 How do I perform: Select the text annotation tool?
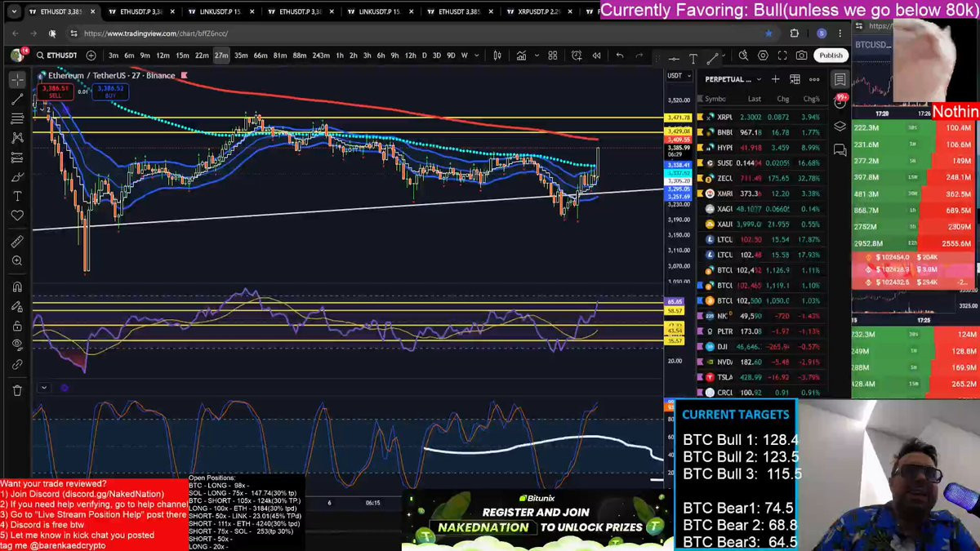[x=17, y=197]
